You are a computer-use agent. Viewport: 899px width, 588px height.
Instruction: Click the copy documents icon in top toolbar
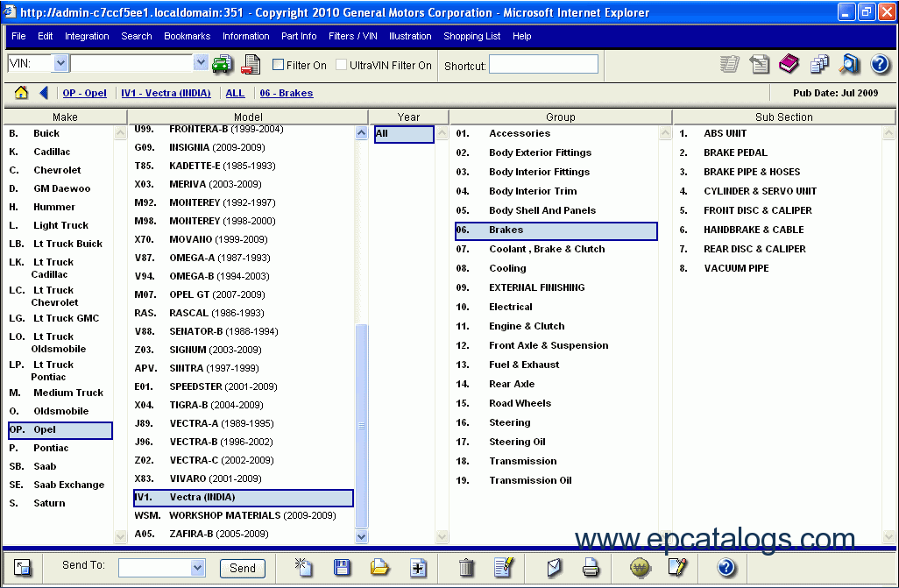(819, 64)
